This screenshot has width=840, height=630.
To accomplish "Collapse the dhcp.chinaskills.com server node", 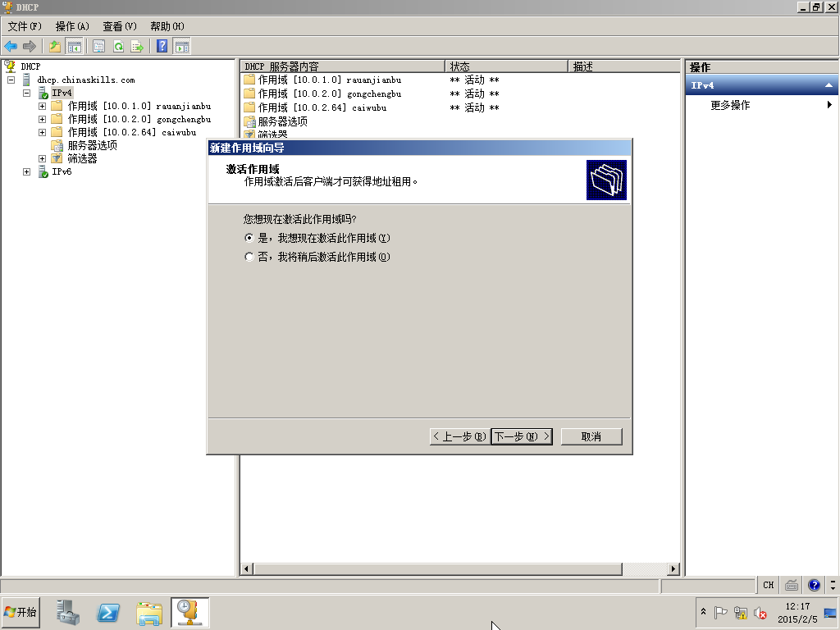I will coord(11,80).
